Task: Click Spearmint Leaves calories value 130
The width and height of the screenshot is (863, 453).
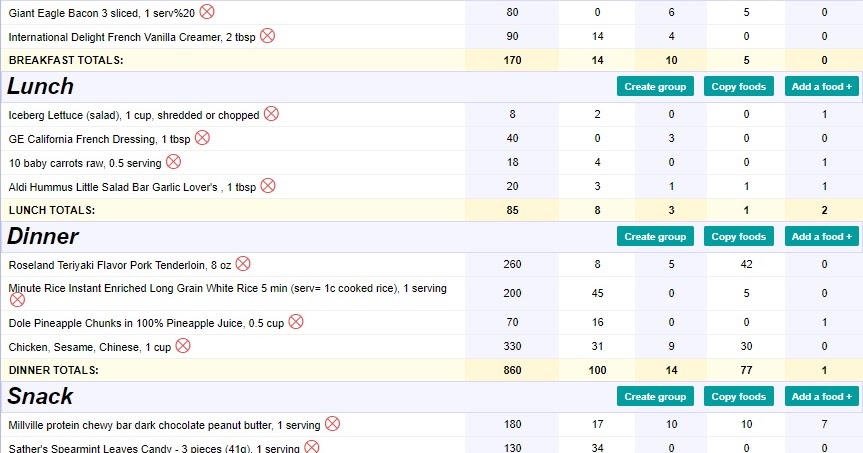Action: click(512, 448)
